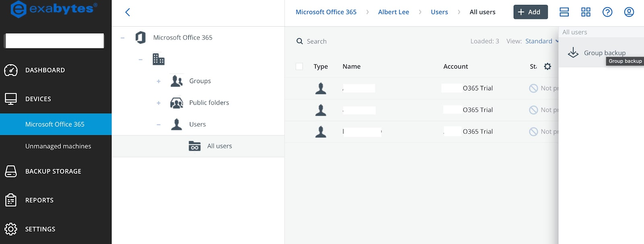
Task: Click second row not protected status icon
Action: (534, 110)
